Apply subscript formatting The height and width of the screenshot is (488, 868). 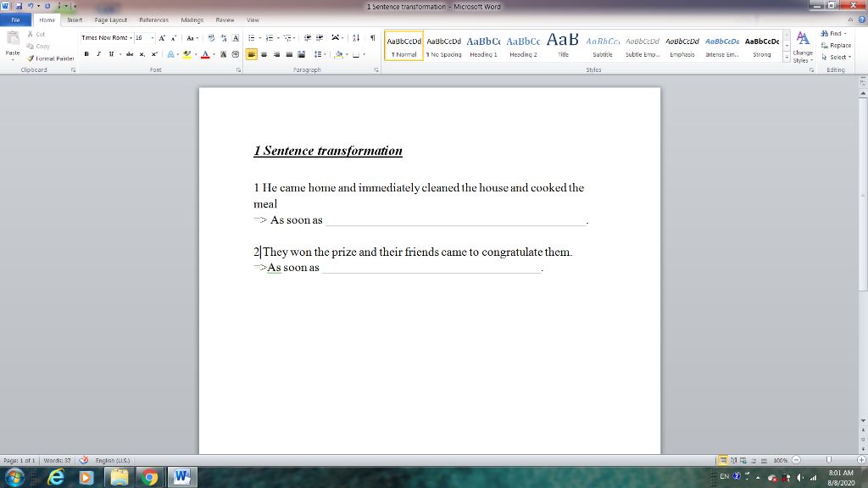coord(142,54)
